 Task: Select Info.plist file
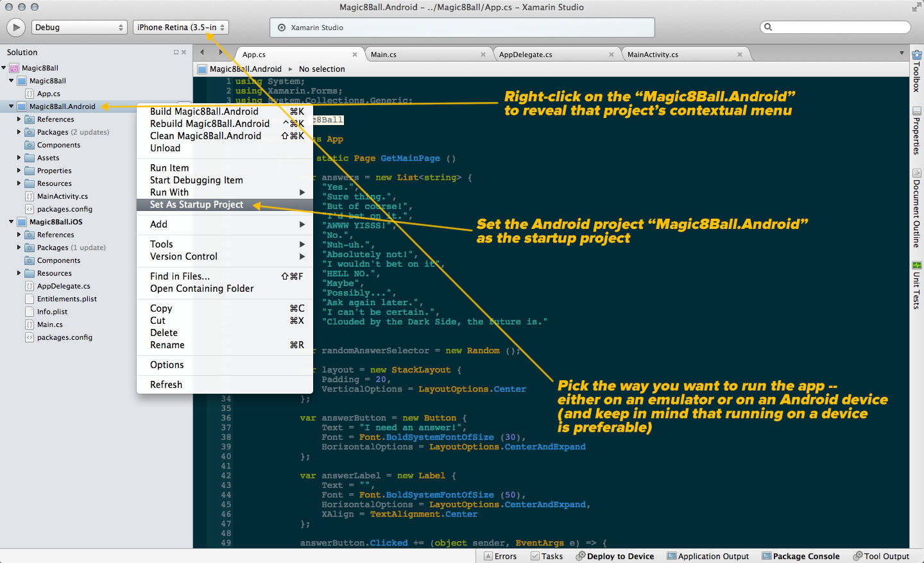click(x=52, y=312)
